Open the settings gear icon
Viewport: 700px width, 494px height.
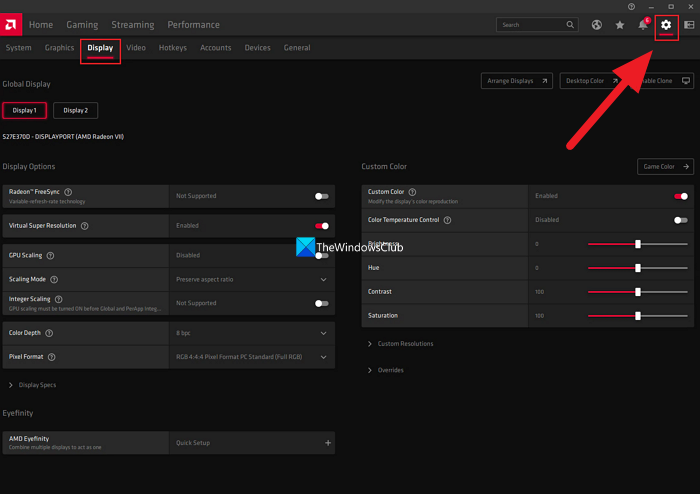coord(666,25)
